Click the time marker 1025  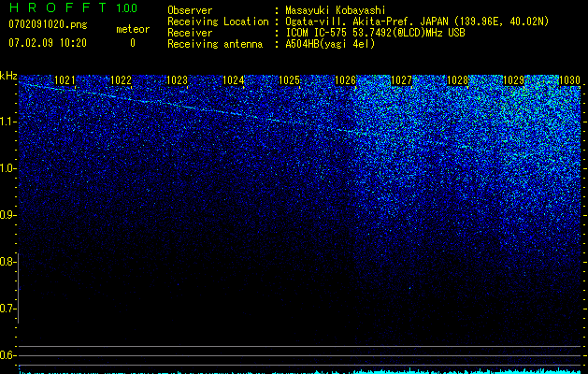tap(290, 80)
